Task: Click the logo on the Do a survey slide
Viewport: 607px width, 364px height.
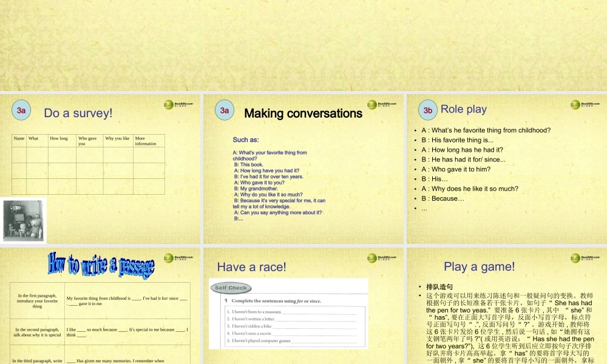Action: coord(178,105)
